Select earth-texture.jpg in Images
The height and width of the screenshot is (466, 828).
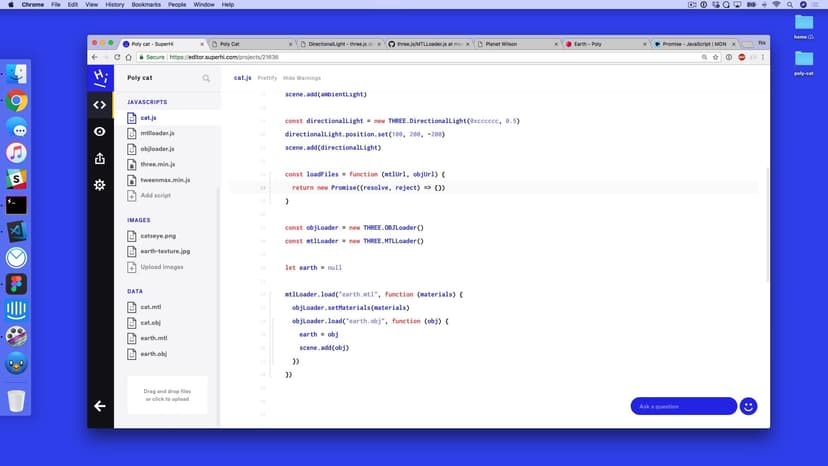click(164, 251)
